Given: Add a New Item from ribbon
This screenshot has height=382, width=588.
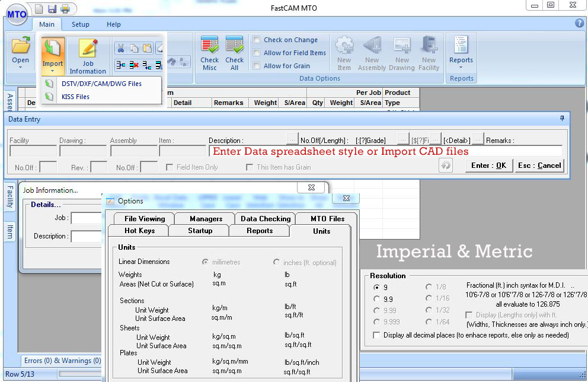Looking at the screenshot, I should click(344, 53).
